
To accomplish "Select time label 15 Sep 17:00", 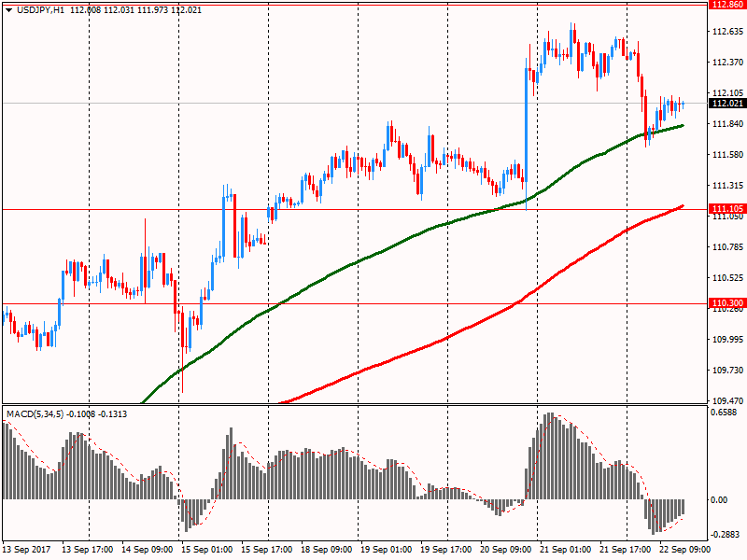I will click(x=266, y=550).
